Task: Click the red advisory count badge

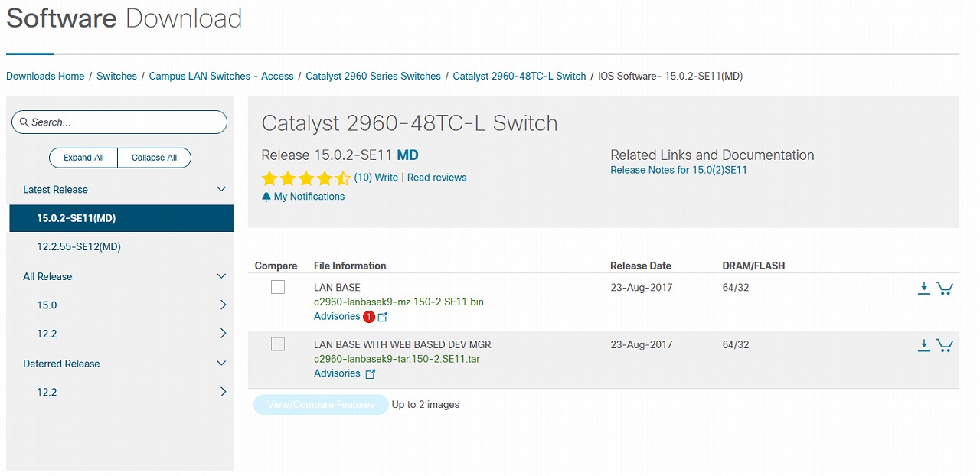Action: tap(369, 317)
